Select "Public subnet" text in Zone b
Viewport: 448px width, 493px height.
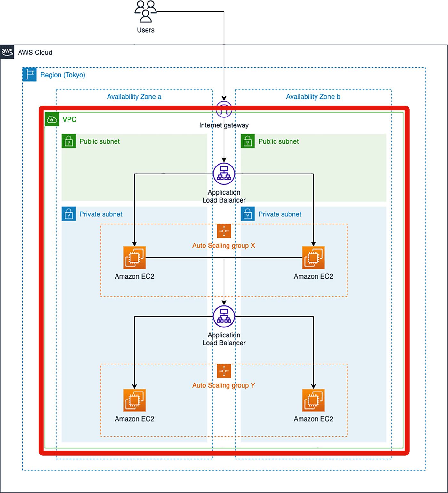pyautogui.click(x=278, y=141)
